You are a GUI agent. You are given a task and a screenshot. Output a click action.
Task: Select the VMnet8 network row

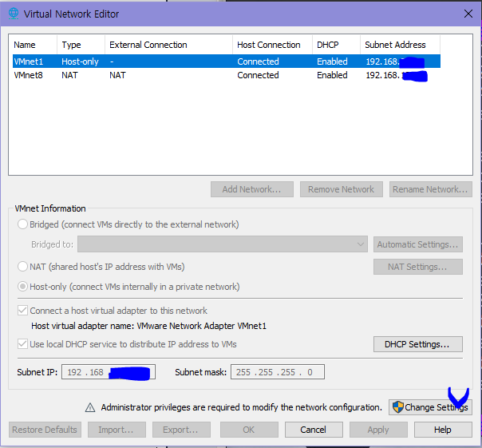(227, 75)
